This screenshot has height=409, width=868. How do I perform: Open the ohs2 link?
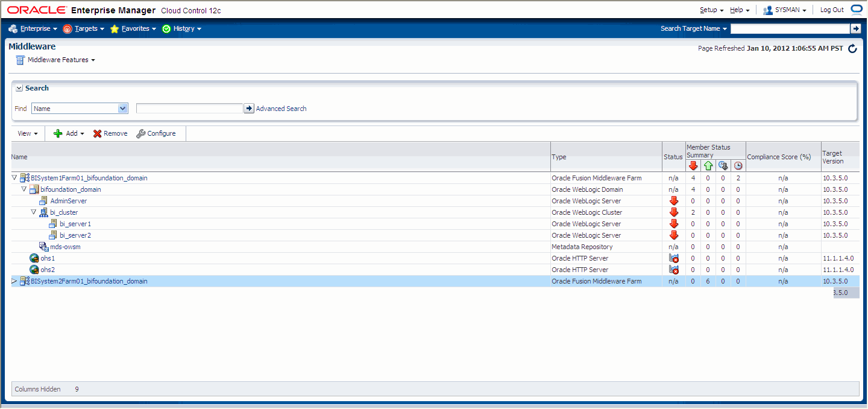click(x=48, y=270)
